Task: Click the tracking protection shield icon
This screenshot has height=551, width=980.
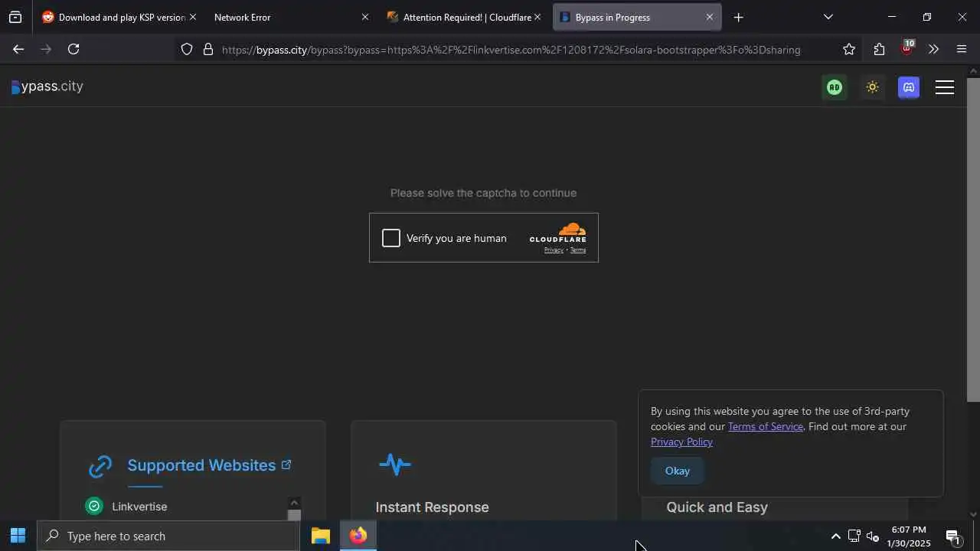Action: [187, 50]
